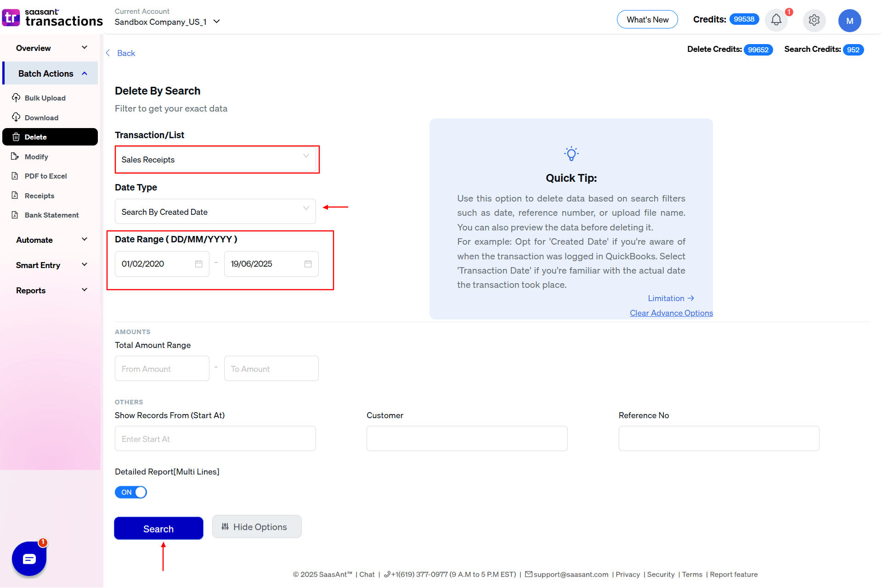Click the Bulk Upload cloud icon
The image size is (882, 588).
(x=16, y=98)
